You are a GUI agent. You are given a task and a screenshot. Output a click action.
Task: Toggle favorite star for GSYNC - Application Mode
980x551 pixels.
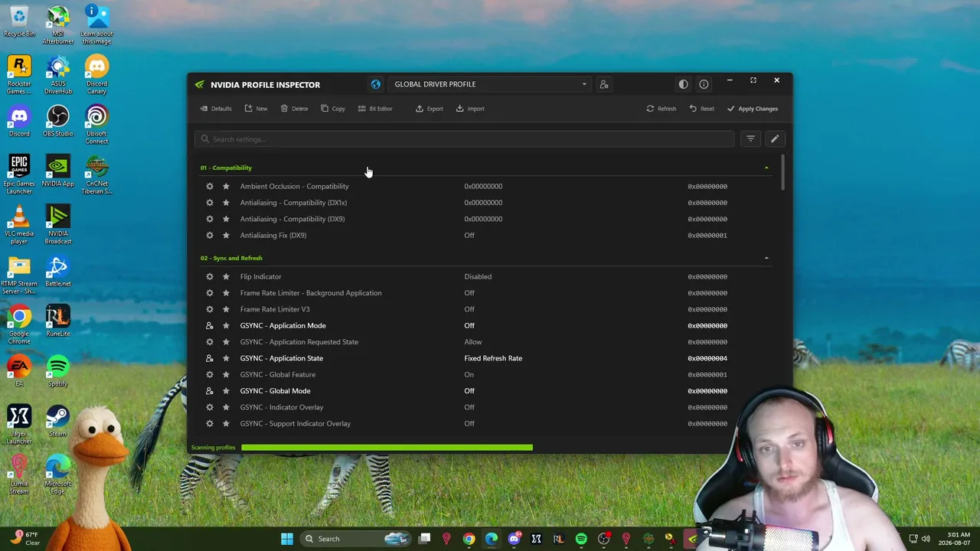click(226, 326)
